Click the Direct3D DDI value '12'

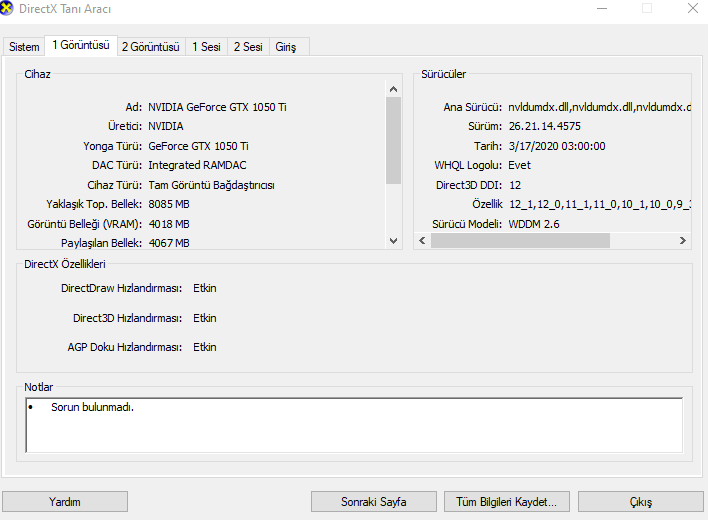515,185
